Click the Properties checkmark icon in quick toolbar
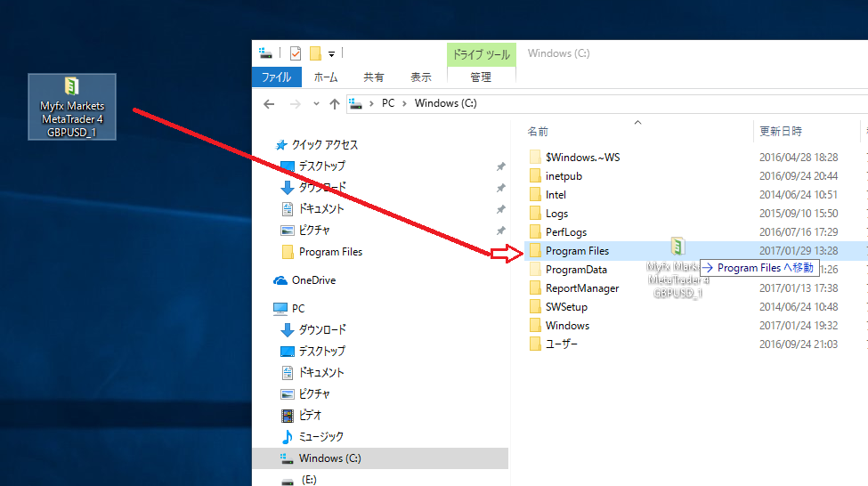 pos(296,53)
